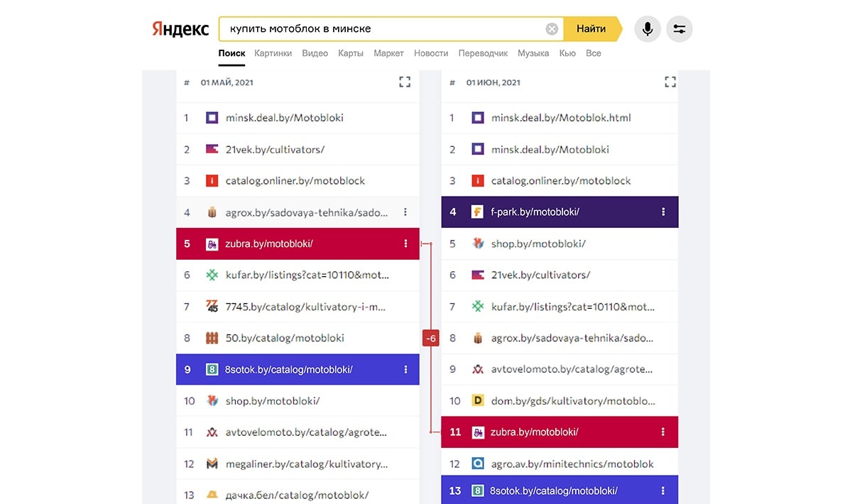Click the 01 ИЮН, 2021 column header
The height and width of the screenshot is (504, 867).
coord(493,82)
